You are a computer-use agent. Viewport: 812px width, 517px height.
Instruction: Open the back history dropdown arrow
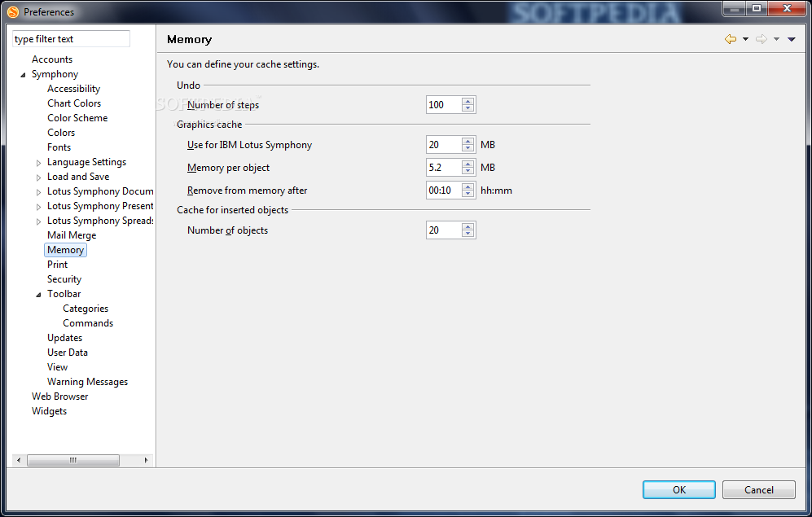(x=746, y=39)
